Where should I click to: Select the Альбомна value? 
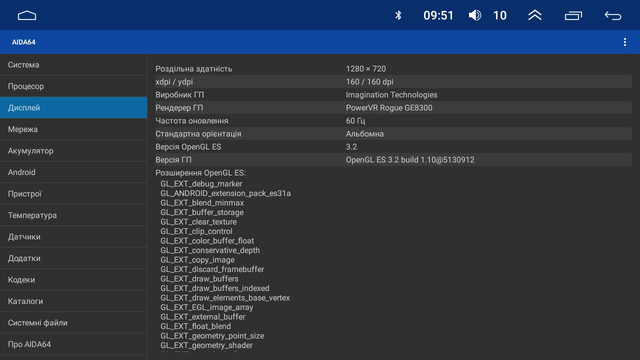(364, 134)
